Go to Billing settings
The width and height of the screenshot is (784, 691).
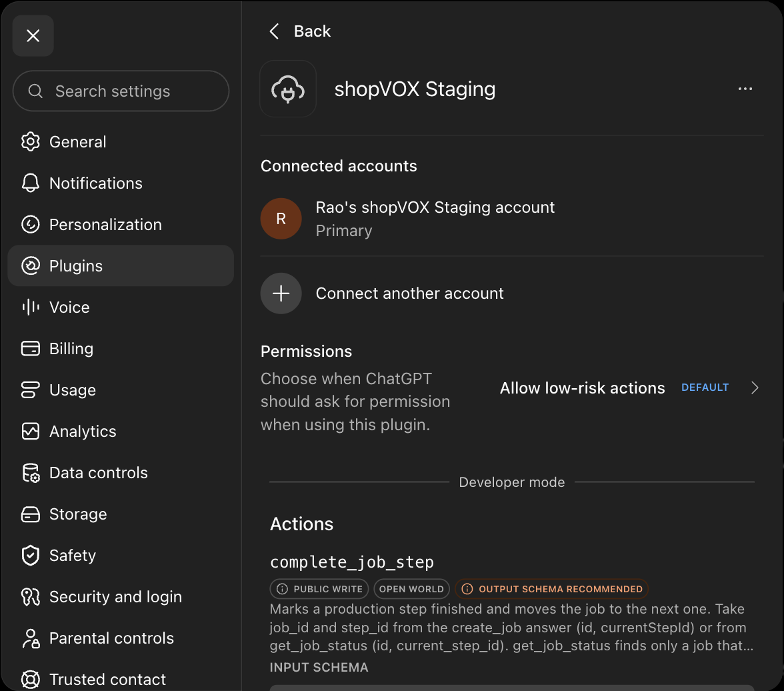pyautogui.click(x=121, y=348)
